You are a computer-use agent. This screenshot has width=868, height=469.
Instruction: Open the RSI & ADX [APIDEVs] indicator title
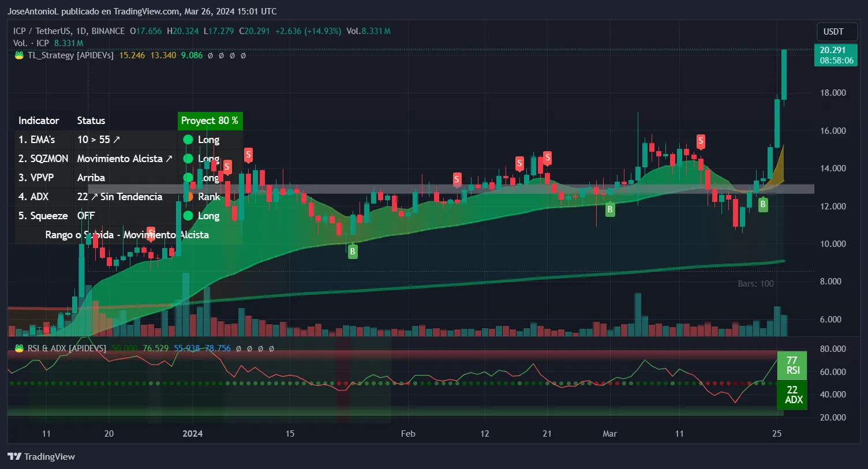67,348
